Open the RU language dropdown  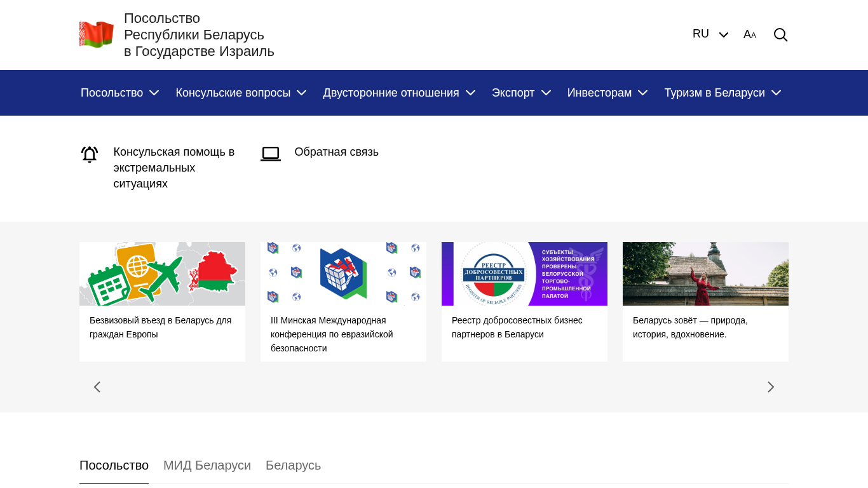(x=710, y=34)
